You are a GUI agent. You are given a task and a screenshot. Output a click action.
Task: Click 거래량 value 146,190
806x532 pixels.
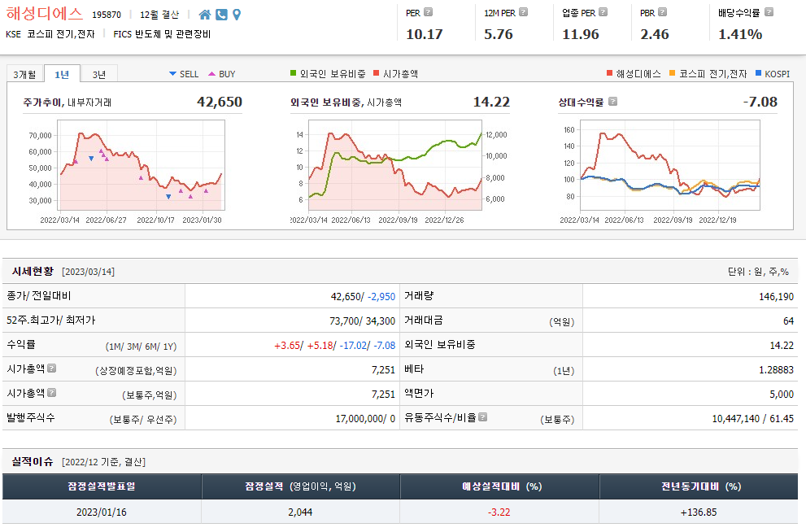(776, 297)
